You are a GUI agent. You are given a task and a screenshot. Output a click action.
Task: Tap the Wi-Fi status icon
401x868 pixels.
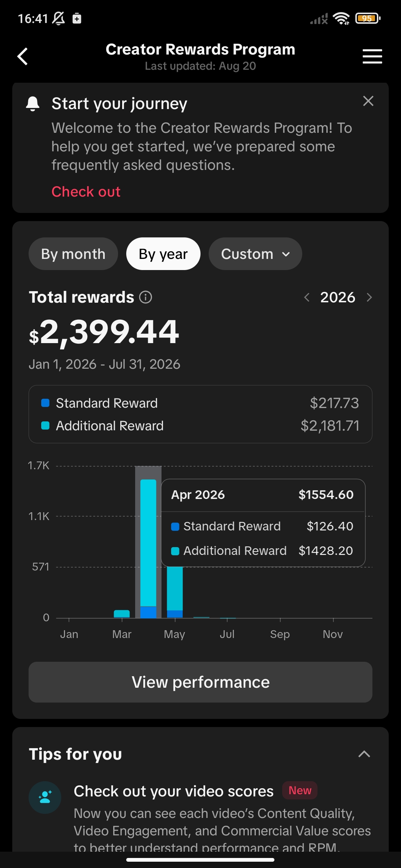tap(341, 18)
